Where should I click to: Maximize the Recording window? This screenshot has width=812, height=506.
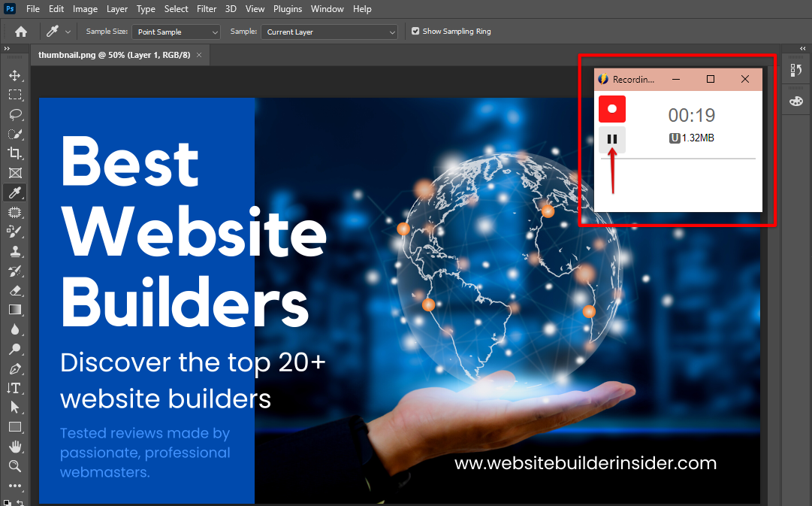point(711,80)
